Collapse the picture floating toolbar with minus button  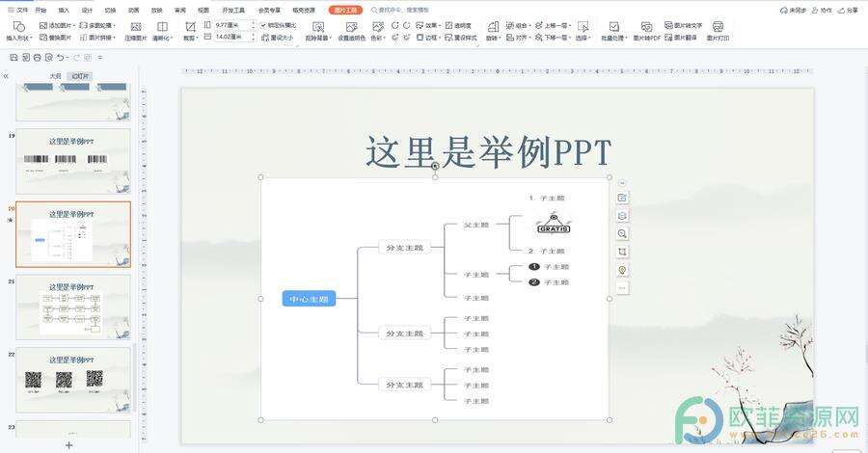pyautogui.click(x=622, y=183)
